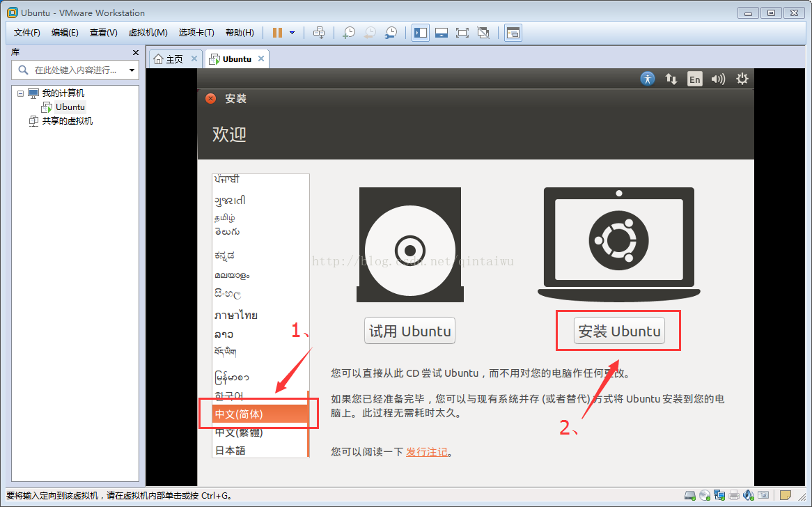Open the sound volume indicator
812x507 pixels.
718,79
